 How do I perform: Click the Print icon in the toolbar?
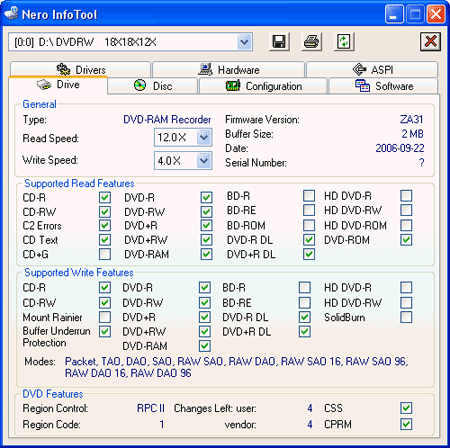pos(311,42)
